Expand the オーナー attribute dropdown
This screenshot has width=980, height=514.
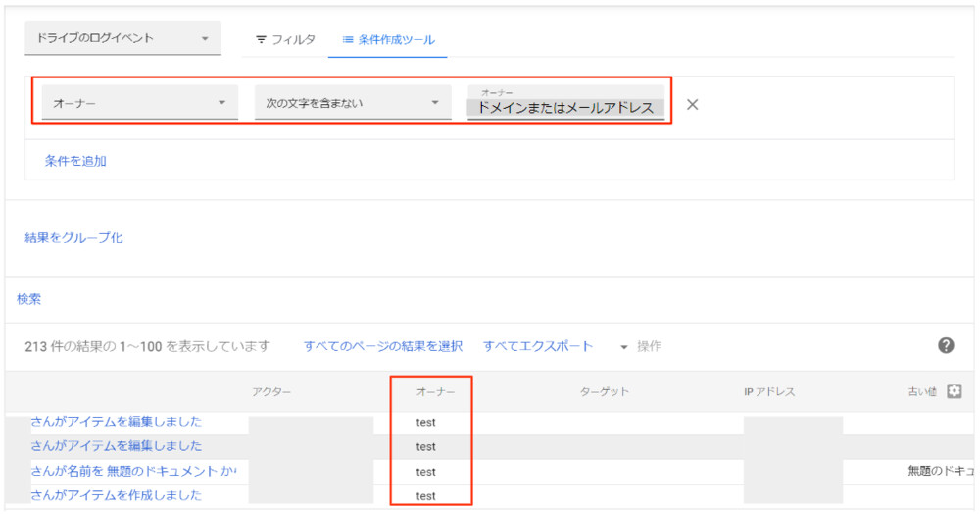click(139, 103)
